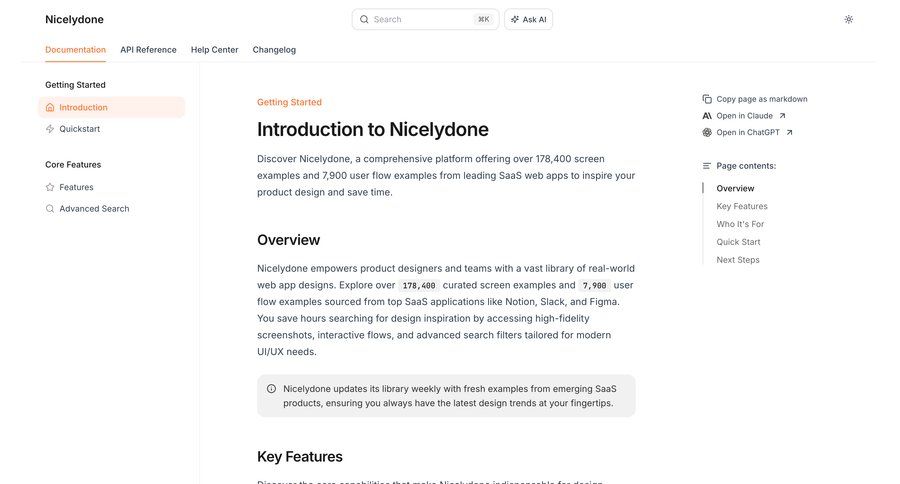Image resolution: width=900 pixels, height=484 pixels.
Task: Click the search magnifier icon
Action: (x=364, y=19)
